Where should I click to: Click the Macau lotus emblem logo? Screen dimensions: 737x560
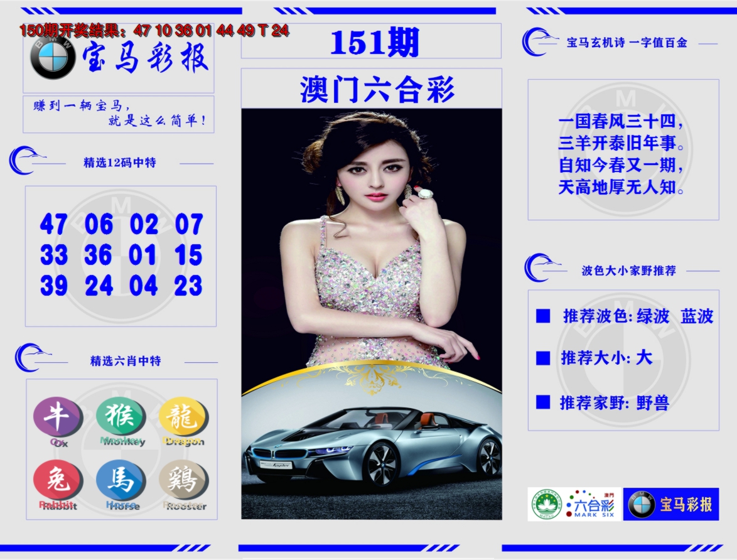click(x=546, y=505)
